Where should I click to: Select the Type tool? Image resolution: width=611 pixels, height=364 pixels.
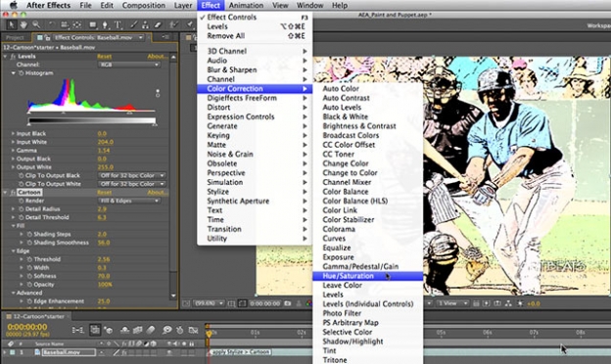pyautogui.click(x=117, y=24)
